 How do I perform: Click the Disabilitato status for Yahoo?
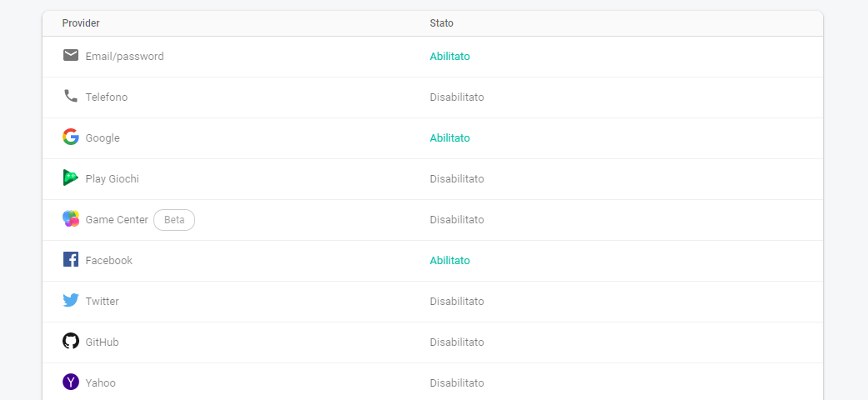pos(457,382)
